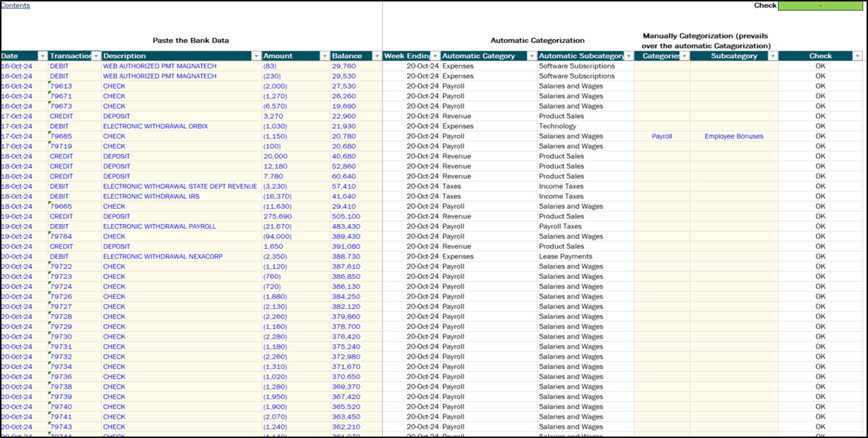Select check number 79685 cell
The width and height of the screenshot is (868, 438).
[x=74, y=136]
